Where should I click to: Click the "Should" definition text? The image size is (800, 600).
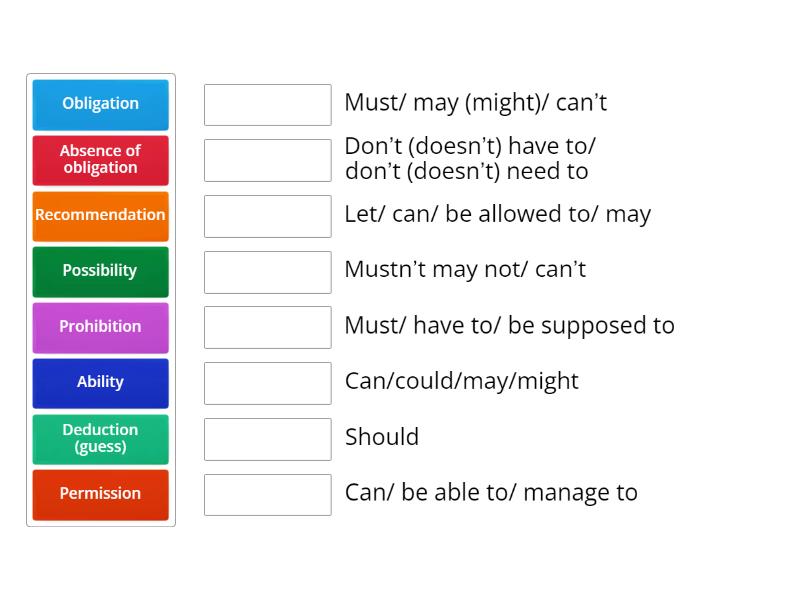382,437
